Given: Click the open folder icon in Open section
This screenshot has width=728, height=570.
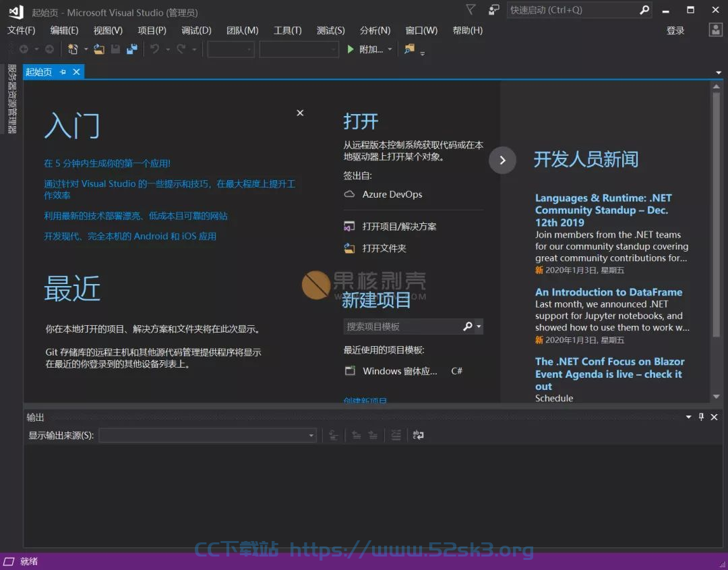Looking at the screenshot, I should click(349, 248).
